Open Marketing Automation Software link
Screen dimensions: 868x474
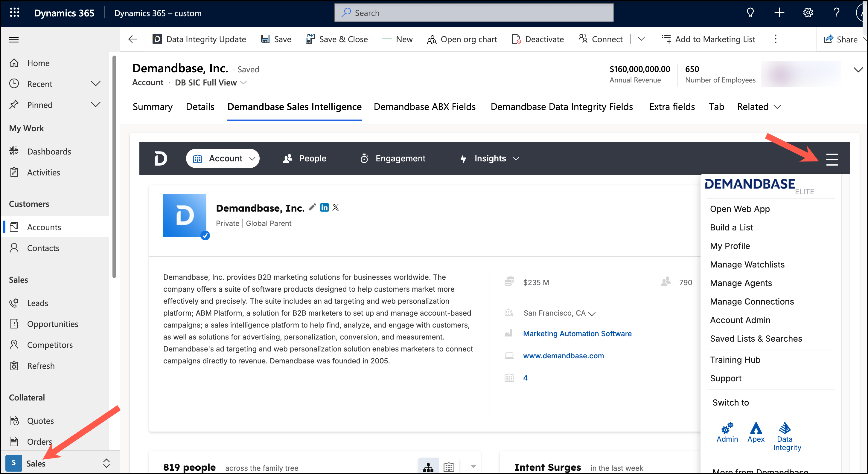577,333
